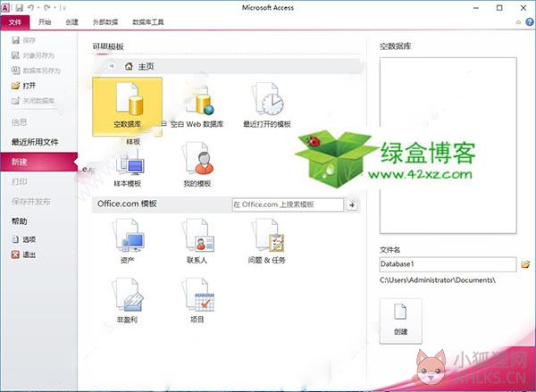
Task: Open the 帮助 Help page
Action: click(x=19, y=221)
